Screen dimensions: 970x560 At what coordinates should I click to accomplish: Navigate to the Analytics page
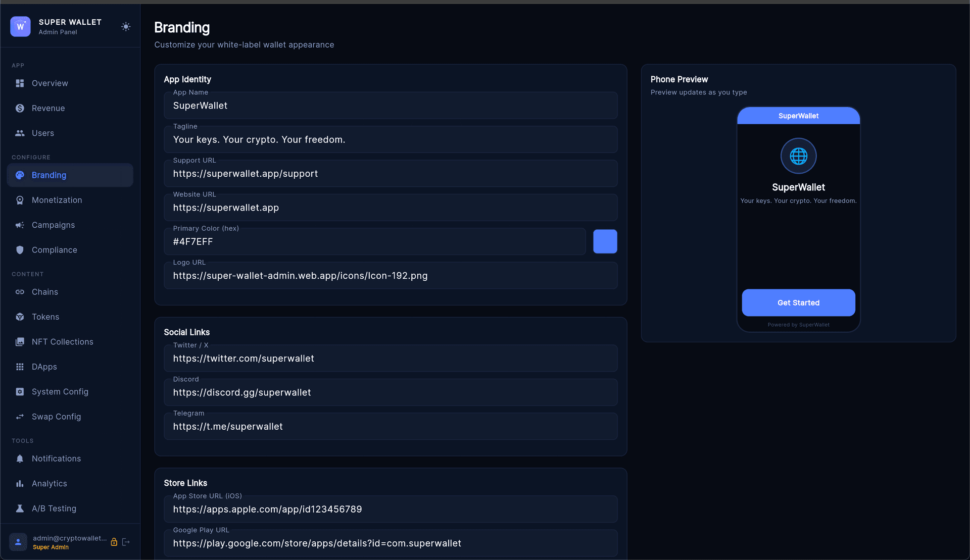click(70, 484)
